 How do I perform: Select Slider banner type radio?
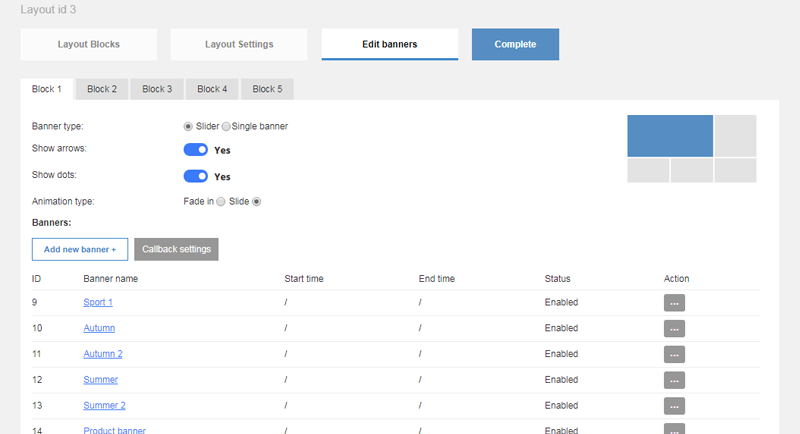pos(188,126)
